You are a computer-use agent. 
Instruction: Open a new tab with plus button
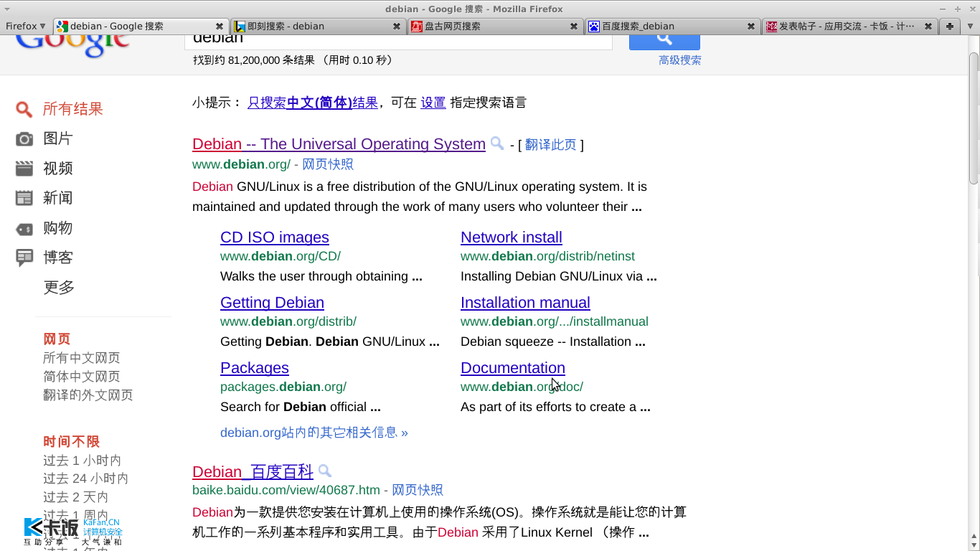(950, 26)
